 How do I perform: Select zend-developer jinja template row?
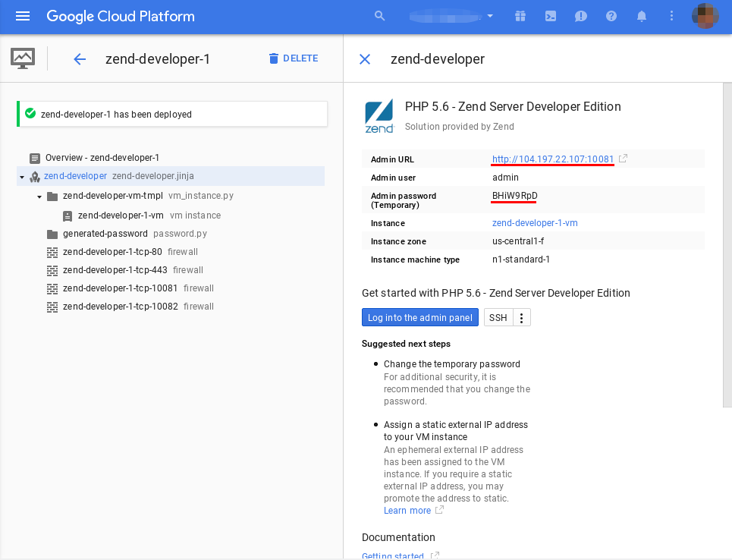click(x=171, y=176)
